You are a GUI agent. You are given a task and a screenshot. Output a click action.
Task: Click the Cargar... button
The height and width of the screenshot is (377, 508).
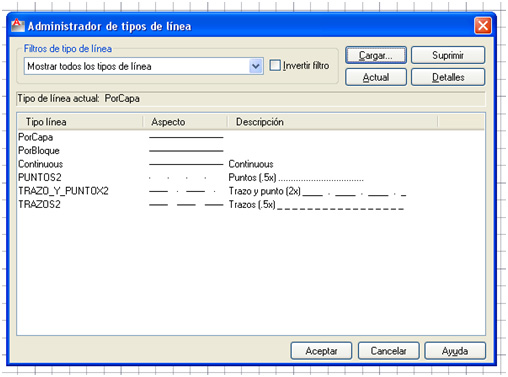pyautogui.click(x=376, y=55)
